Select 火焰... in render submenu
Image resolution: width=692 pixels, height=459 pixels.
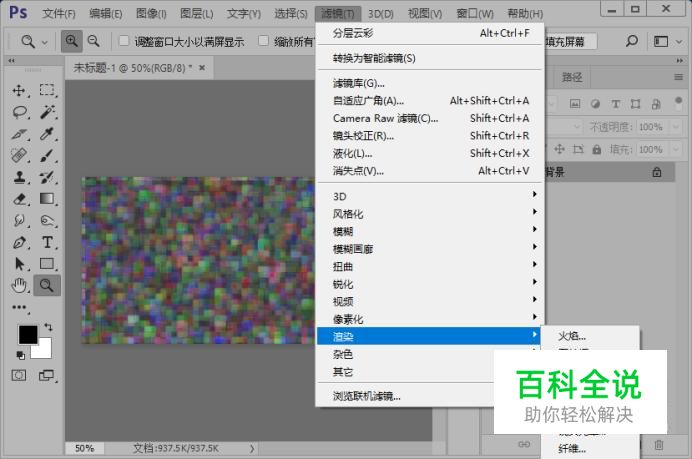point(590,336)
